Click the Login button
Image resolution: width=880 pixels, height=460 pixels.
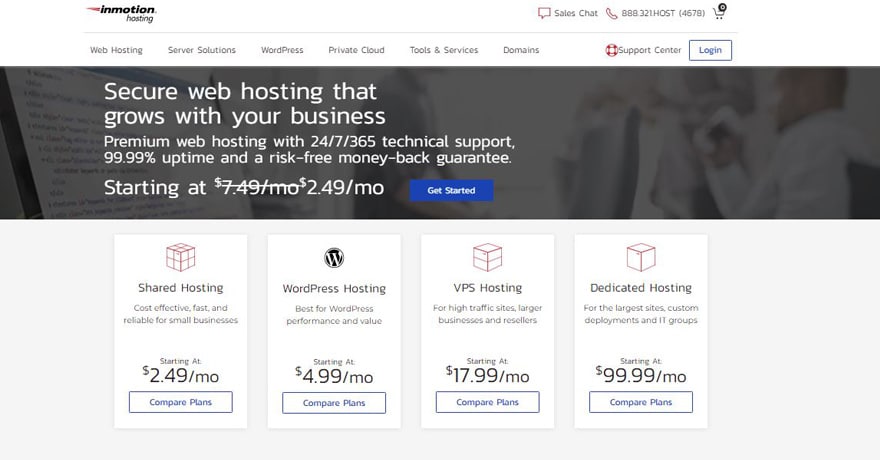click(x=711, y=50)
